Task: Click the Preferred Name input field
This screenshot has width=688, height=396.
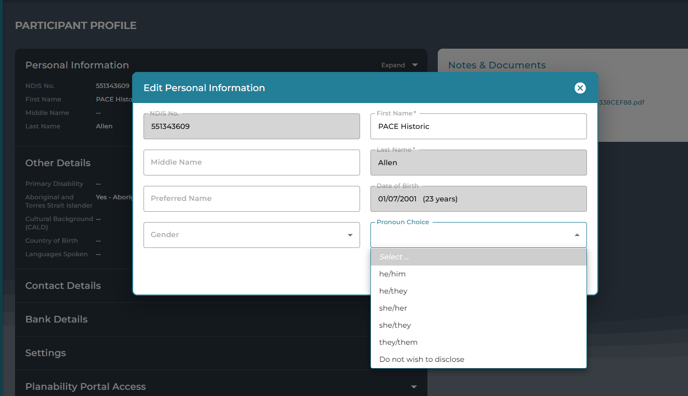Action: coord(251,199)
